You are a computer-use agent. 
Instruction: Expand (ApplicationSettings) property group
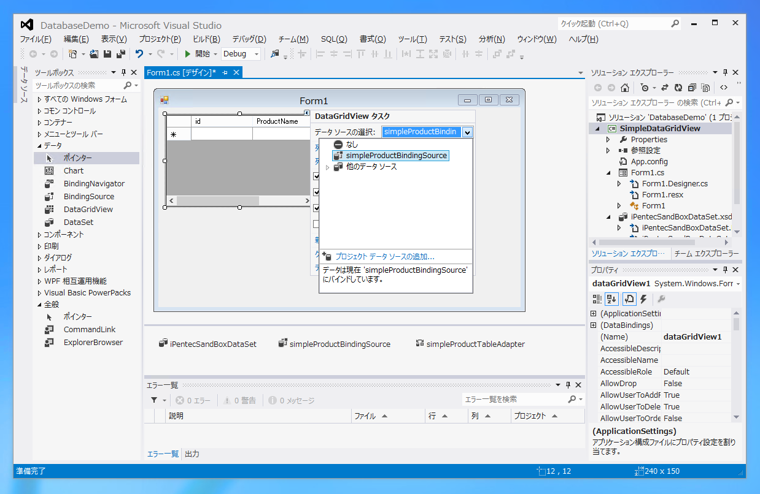point(593,314)
